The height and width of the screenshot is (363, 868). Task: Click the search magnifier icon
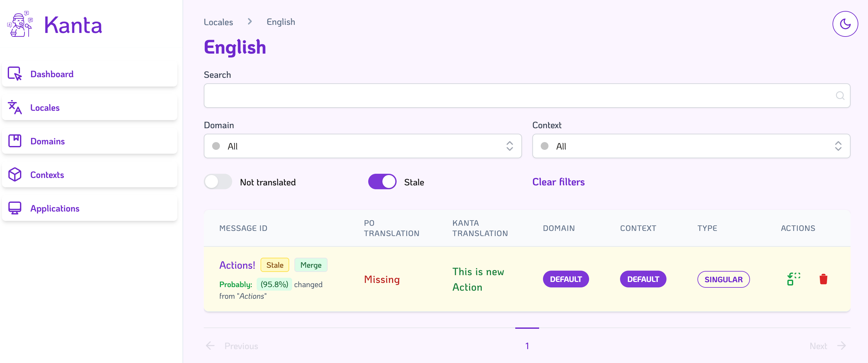(x=840, y=96)
